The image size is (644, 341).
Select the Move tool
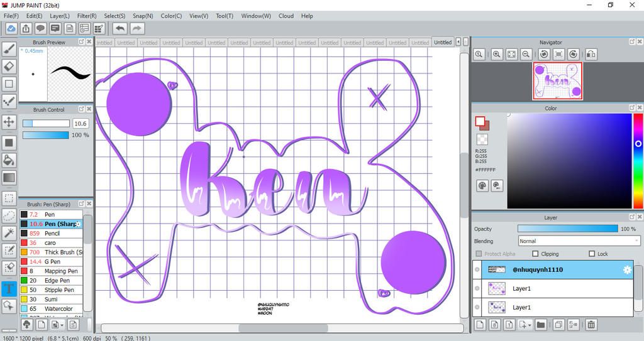9,122
